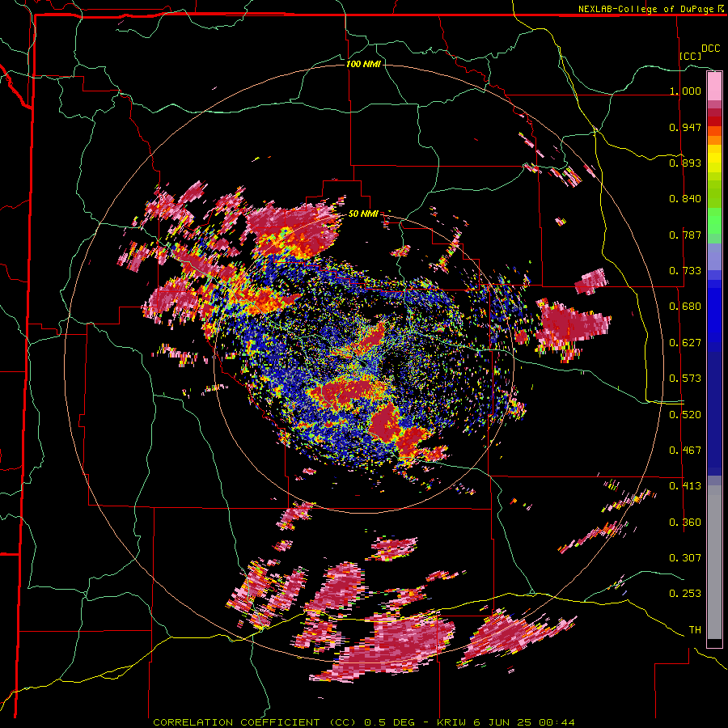Click the 0.520 scale value

(x=685, y=414)
